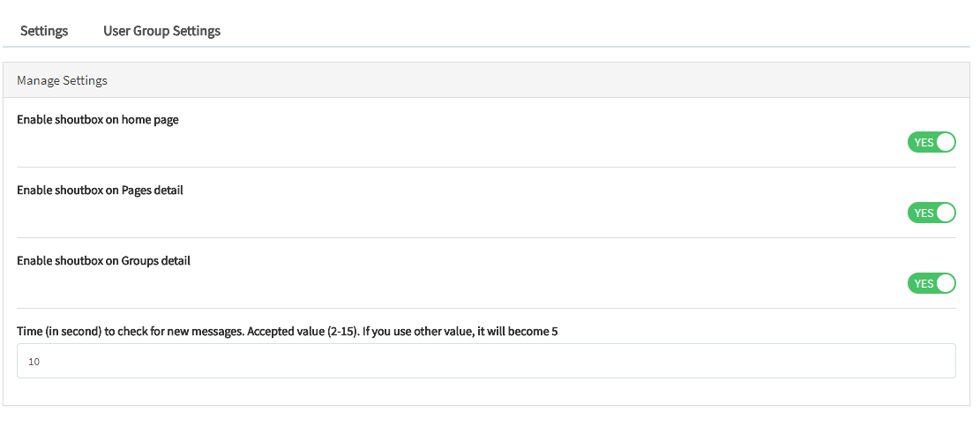Toggle shoutbox on Groups detail switch
This screenshot has width=980, height=434.
tap(931, 283)
